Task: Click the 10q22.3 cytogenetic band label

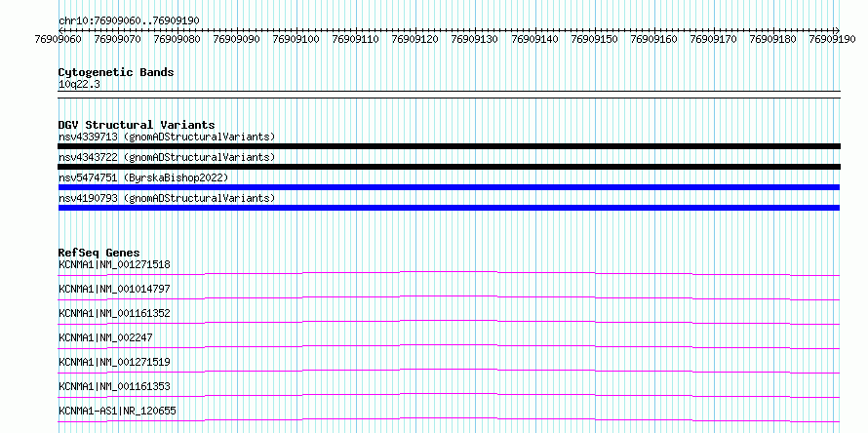Action: click(79, 85)
